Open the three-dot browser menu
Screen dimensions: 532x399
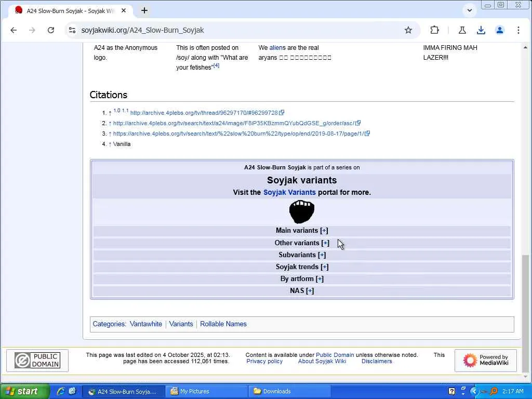(x=518, y=30)
